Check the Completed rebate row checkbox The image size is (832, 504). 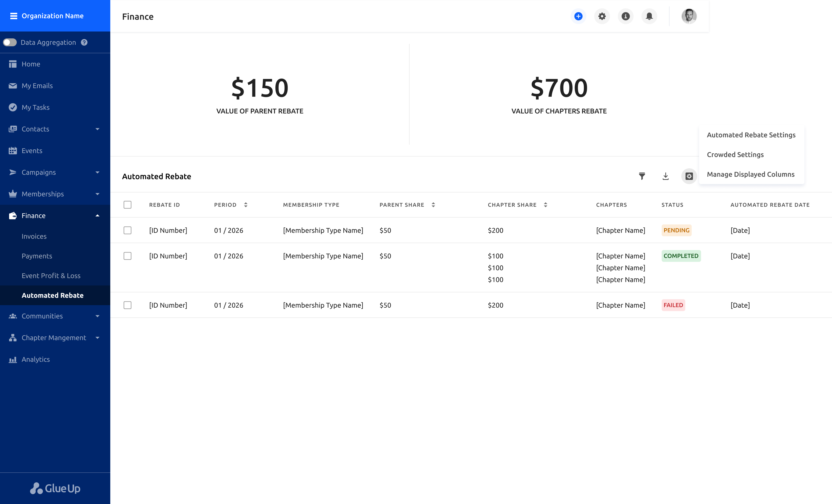(x=127, y=256)
